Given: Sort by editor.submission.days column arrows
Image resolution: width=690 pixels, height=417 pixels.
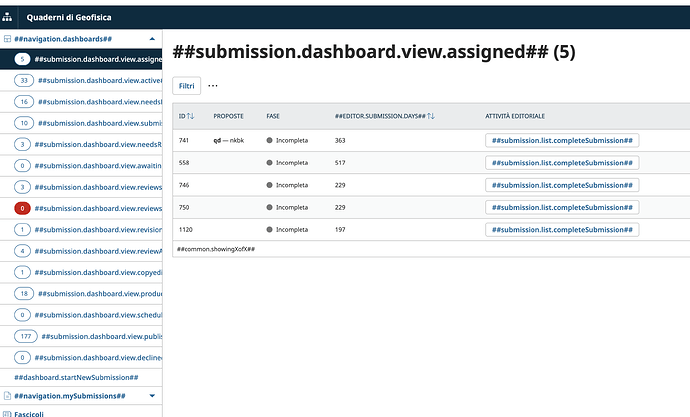Looking at the screenshot, I should pos(431,116).
